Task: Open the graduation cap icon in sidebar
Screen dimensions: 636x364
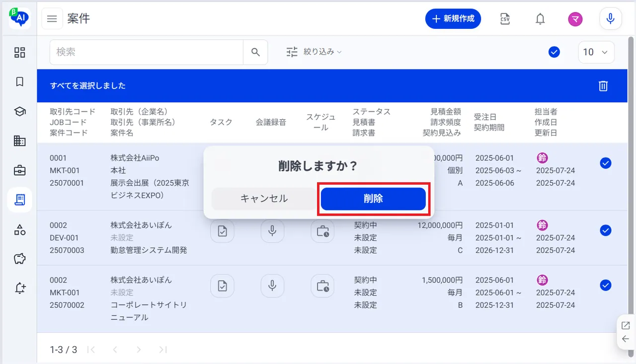Action: [x=20, y=112]
